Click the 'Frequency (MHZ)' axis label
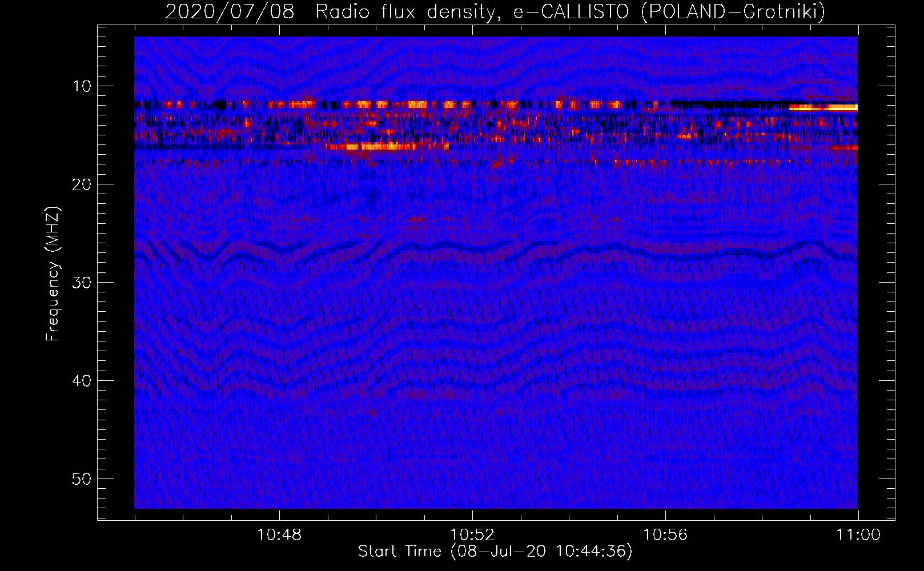Viewport: 924px width, 571px height. point(53,274)
